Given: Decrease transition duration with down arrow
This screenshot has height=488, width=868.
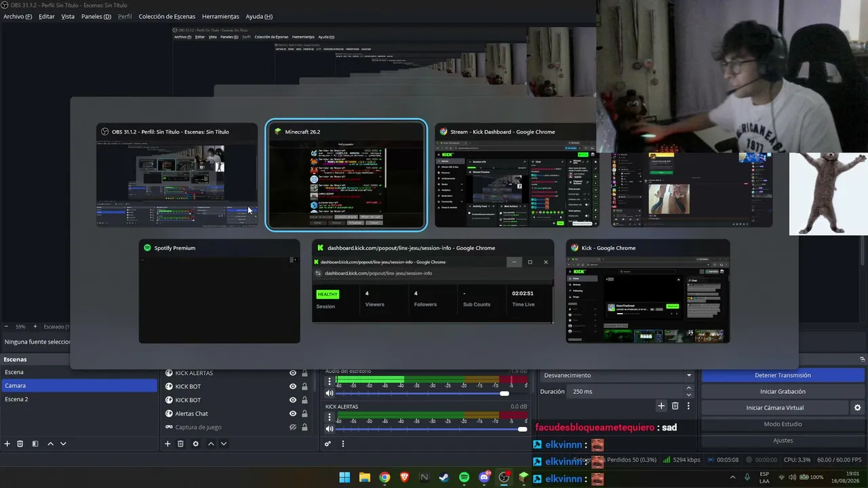Looking at the screenshot, I should pyautogui.click(x=689, y=394).
